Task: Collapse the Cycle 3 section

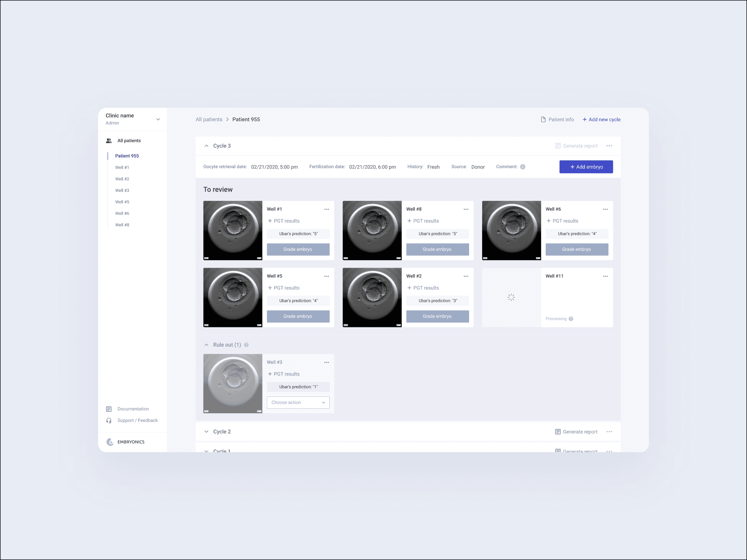Action: coord(207,146)
